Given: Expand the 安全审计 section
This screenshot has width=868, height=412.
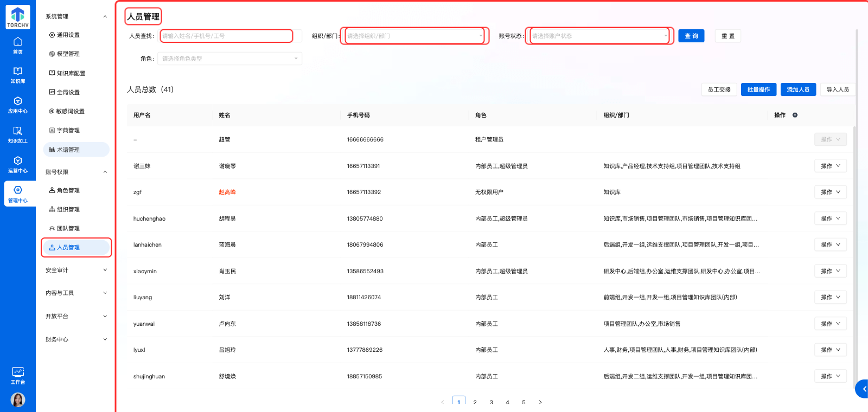Looking at the screenshot, I should point(76,270).
